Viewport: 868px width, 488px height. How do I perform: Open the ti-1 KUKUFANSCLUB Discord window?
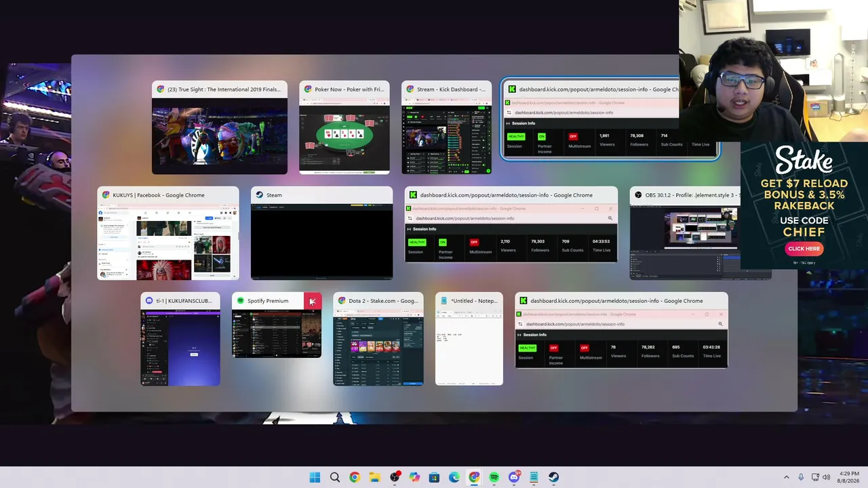(180, 339)
